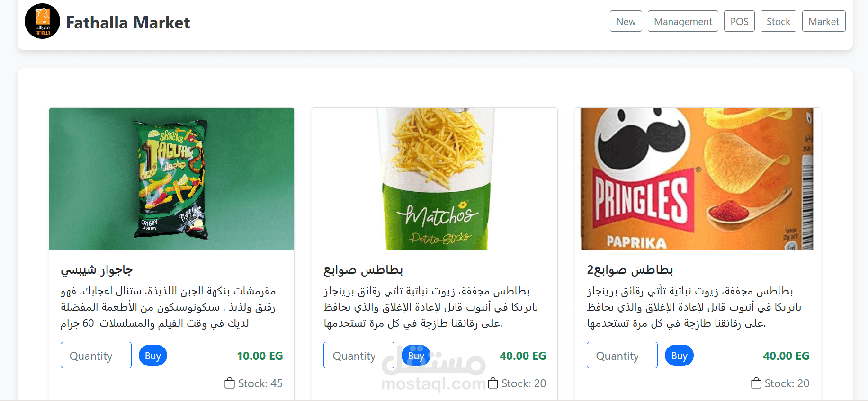The image size is (868, 401).
Task: Open the New nav item
Action: [626, 21]
